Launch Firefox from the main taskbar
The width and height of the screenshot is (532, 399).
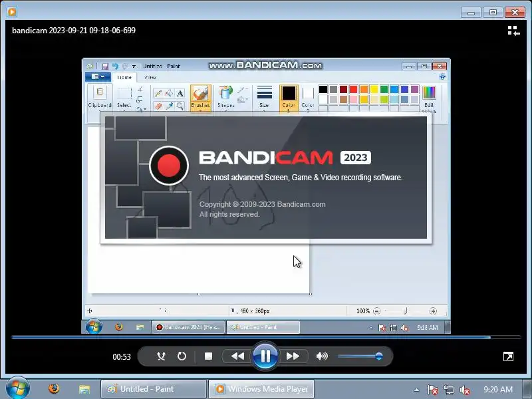coord(54,389)
